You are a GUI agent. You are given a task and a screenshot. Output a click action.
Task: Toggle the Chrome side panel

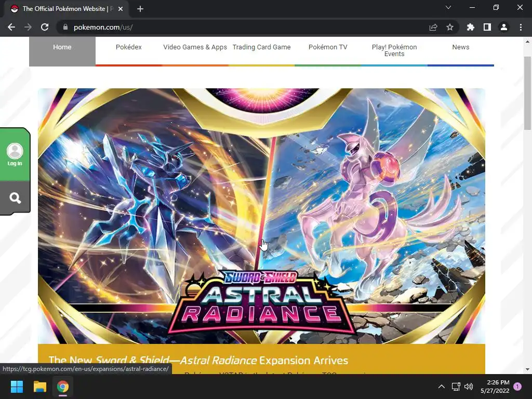tap(487, 27)
